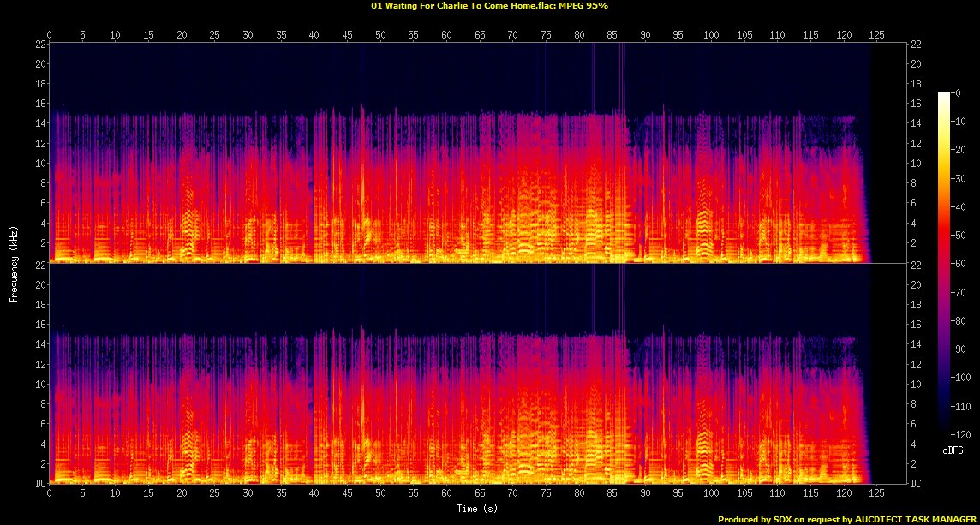Select the 30-second mark on the bottom time axis
980x525 pixels.
248,494
